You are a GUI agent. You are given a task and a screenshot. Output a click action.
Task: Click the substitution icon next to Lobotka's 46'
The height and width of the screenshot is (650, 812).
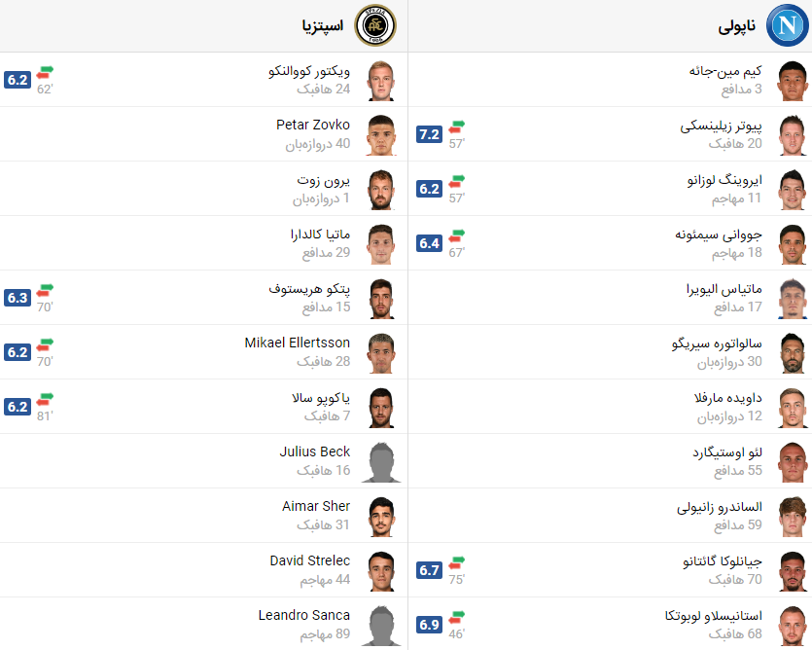tap(457, 617)
